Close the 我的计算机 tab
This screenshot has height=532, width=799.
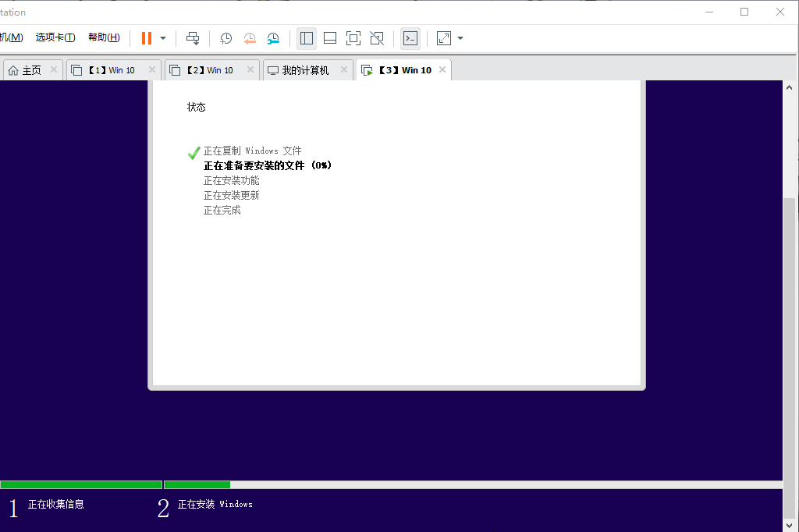(x=344, y=69)
